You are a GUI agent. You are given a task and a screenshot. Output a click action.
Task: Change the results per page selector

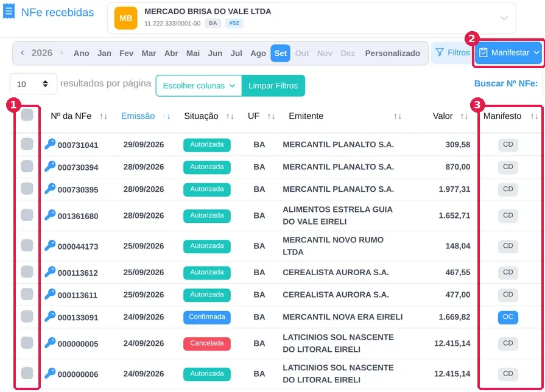tap(33, 84)
